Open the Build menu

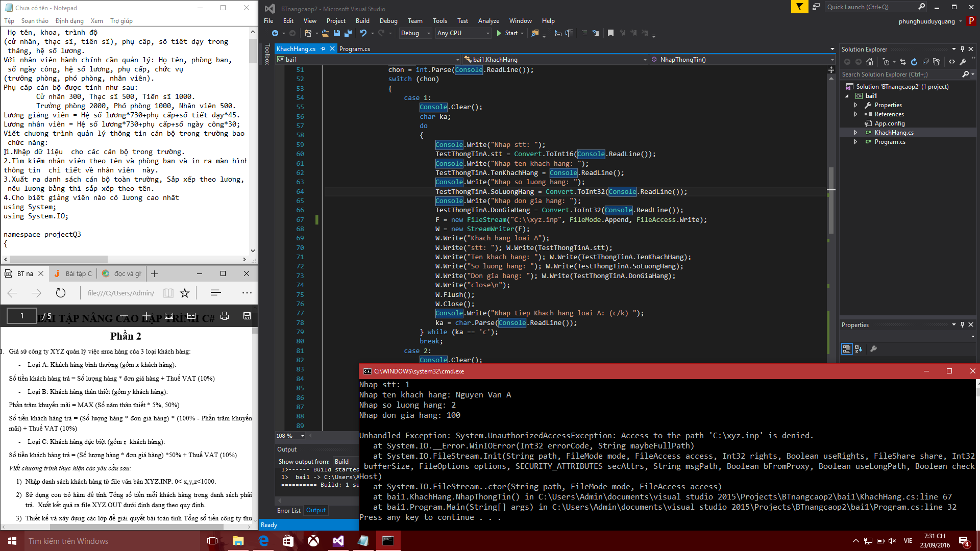tap(362, 21)
